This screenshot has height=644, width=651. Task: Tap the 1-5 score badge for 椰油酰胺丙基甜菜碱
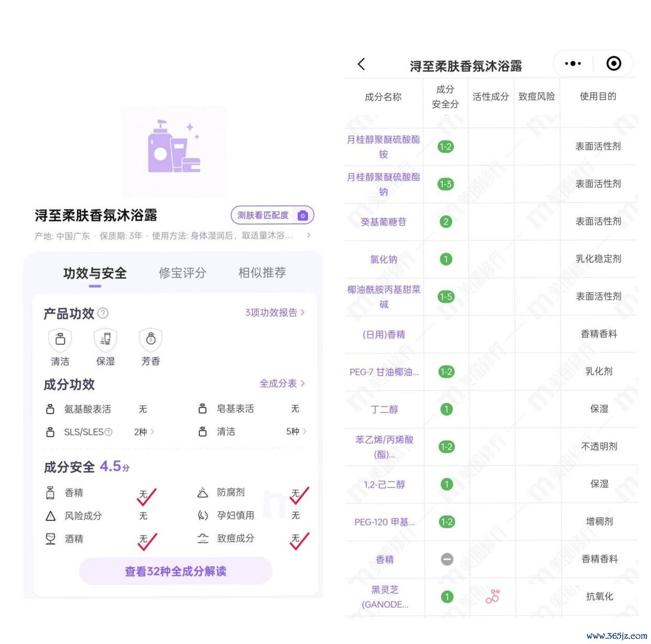tap(446, 297)
